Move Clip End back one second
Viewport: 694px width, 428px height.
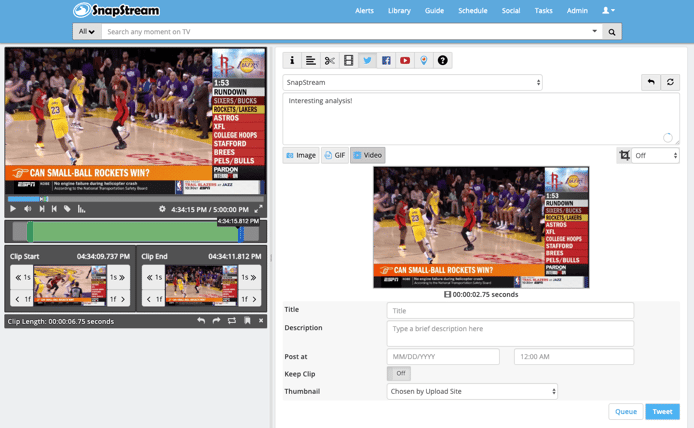point(154,278)
